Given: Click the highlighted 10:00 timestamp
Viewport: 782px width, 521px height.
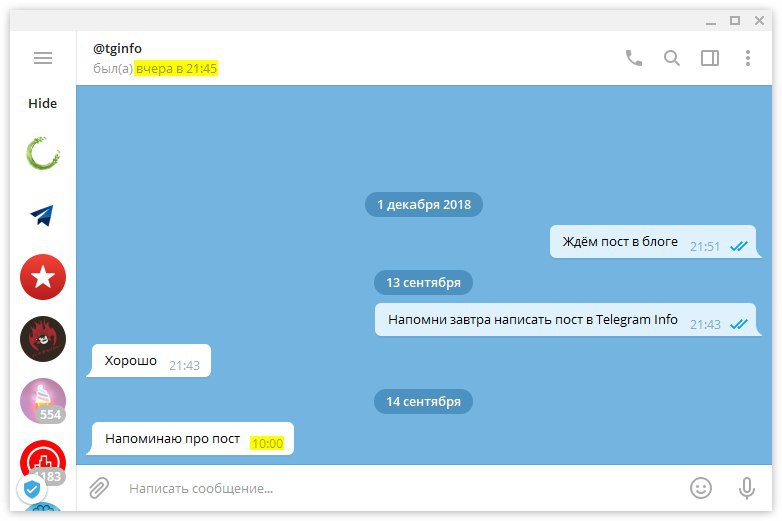Looking at the screenshot, I should (267, 443).
